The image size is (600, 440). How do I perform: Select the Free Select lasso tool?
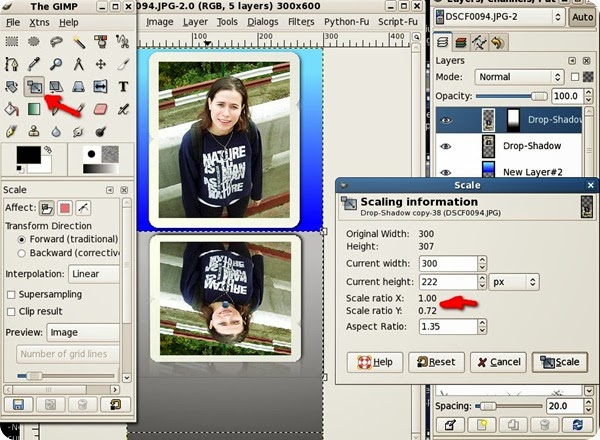coord(56,41)
